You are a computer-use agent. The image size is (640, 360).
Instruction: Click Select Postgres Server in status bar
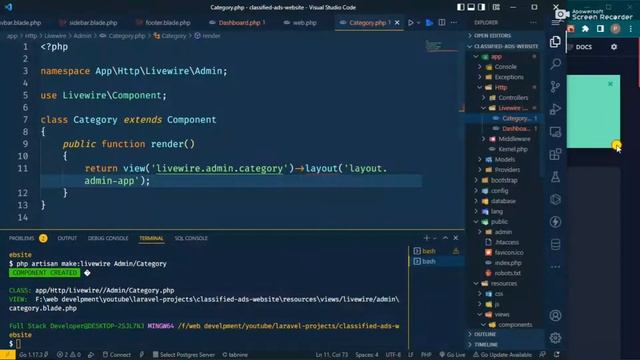pyautogui.click(x=184, y=355)
